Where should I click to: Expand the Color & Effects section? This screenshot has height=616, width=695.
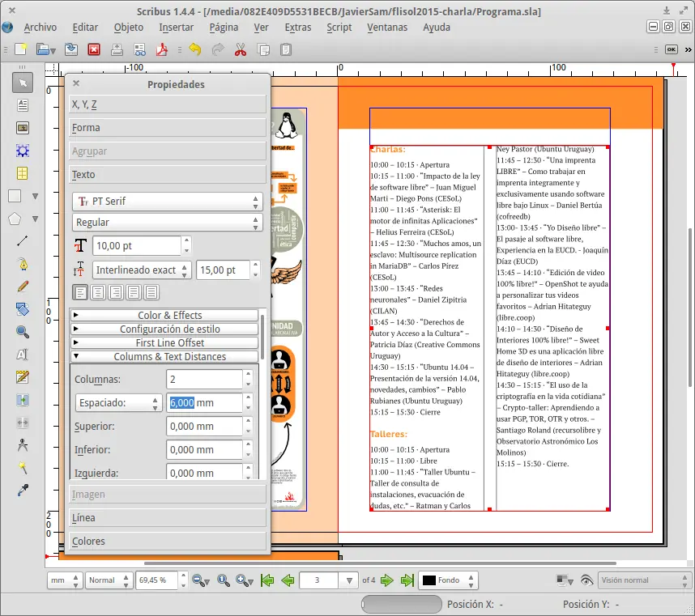pos(164,316)
